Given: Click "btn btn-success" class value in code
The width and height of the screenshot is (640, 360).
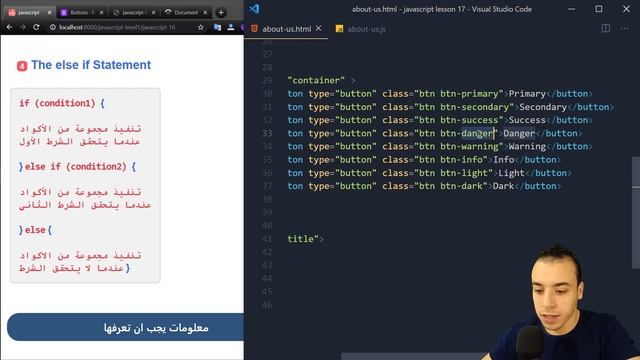Looking at the screenshot, I should (459, 120).
